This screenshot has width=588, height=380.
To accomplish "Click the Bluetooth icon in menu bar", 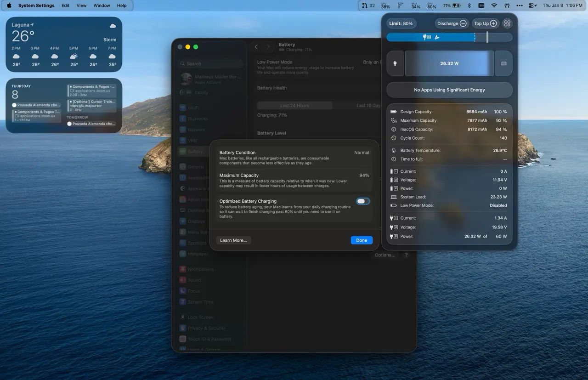I will 469,6.
